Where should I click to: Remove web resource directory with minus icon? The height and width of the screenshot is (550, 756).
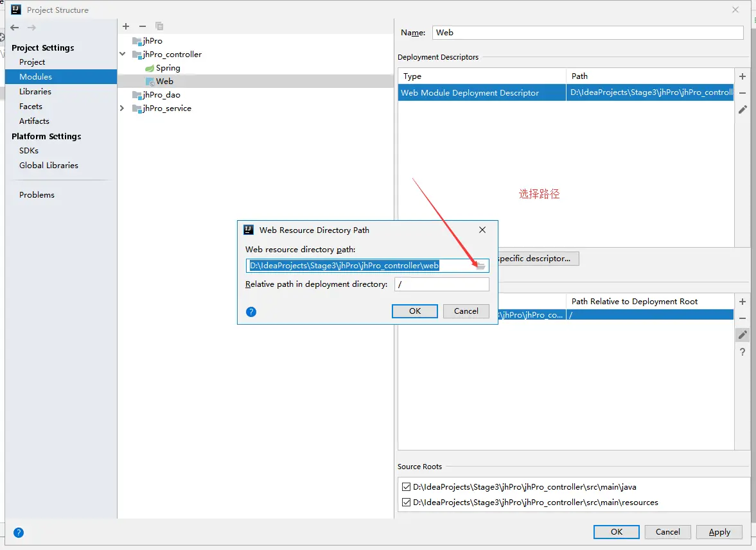pos(743,318)
